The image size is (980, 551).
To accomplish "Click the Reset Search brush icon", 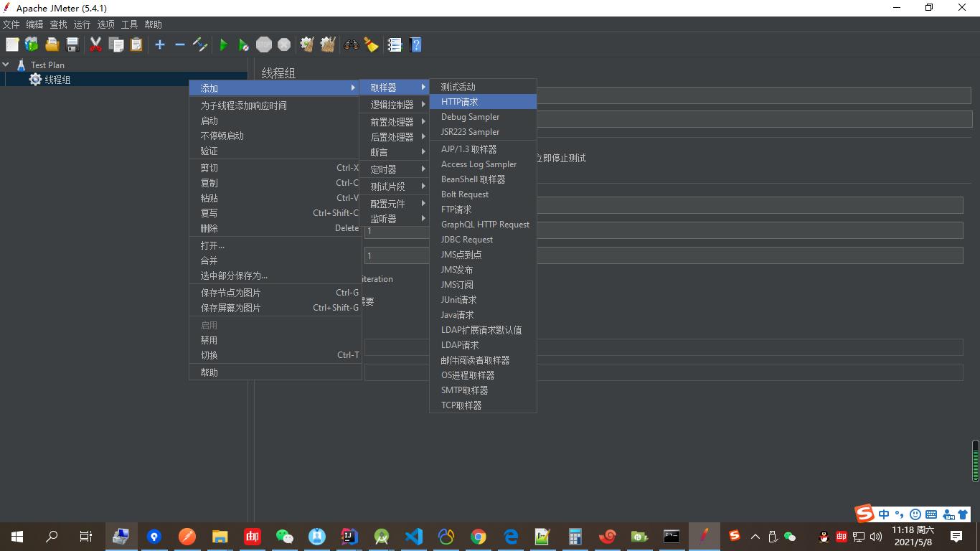I will (371, 44).
